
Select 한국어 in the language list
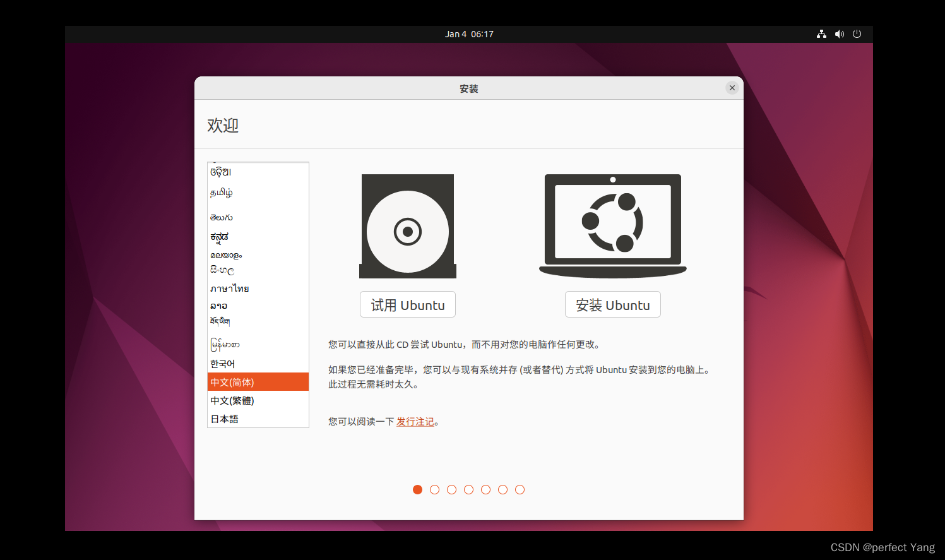tap(258, 364)
